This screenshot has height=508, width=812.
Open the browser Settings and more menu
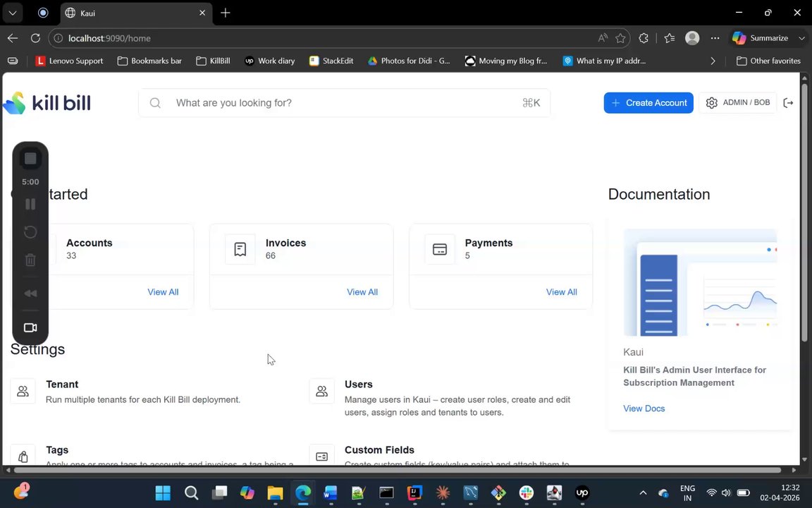tap(715, 38)
